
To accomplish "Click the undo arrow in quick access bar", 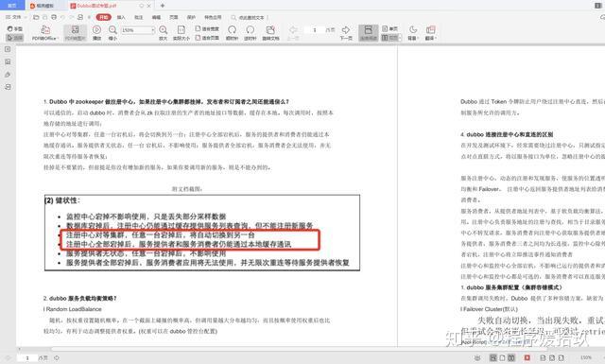I will 62,17.
